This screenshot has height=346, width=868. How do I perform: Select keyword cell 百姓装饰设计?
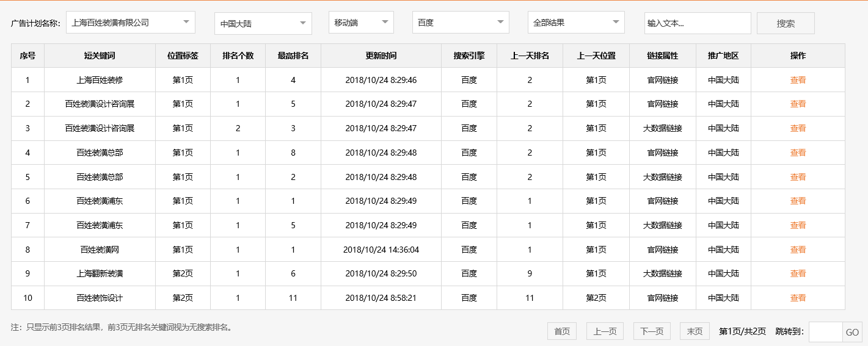(x=100, y=298)
